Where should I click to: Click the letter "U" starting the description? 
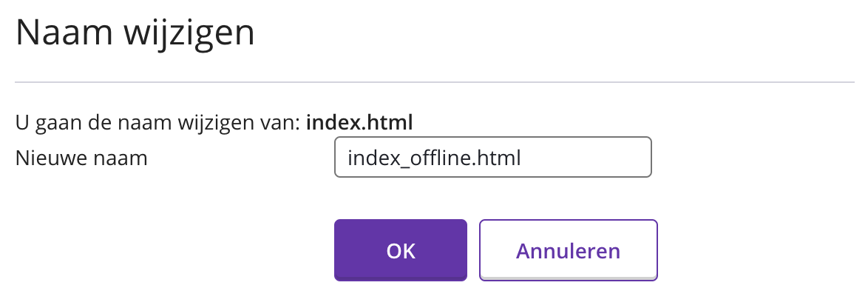(x=22, y=121)
